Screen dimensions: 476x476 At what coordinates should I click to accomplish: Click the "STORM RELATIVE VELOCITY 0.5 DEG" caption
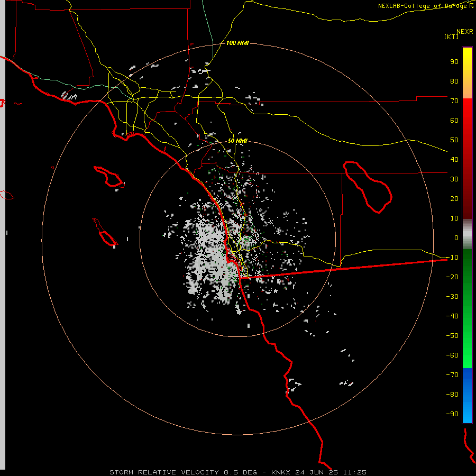pos(183,472)
